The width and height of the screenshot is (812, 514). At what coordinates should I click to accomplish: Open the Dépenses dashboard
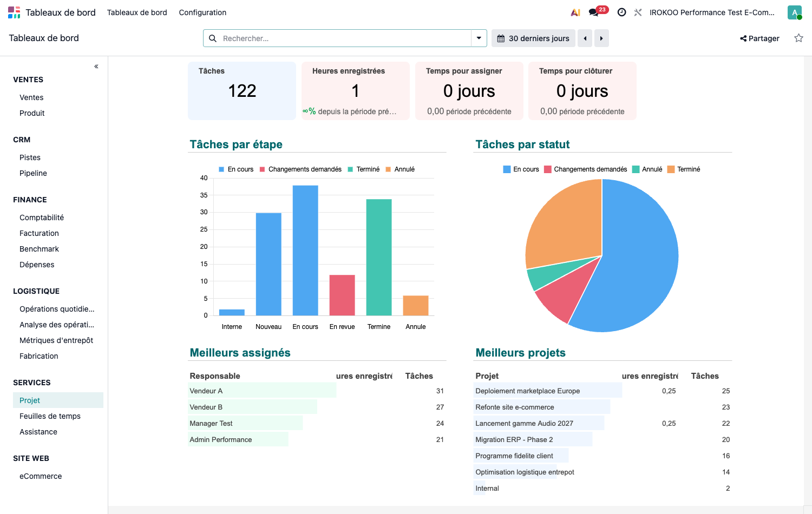pos(37,265)
